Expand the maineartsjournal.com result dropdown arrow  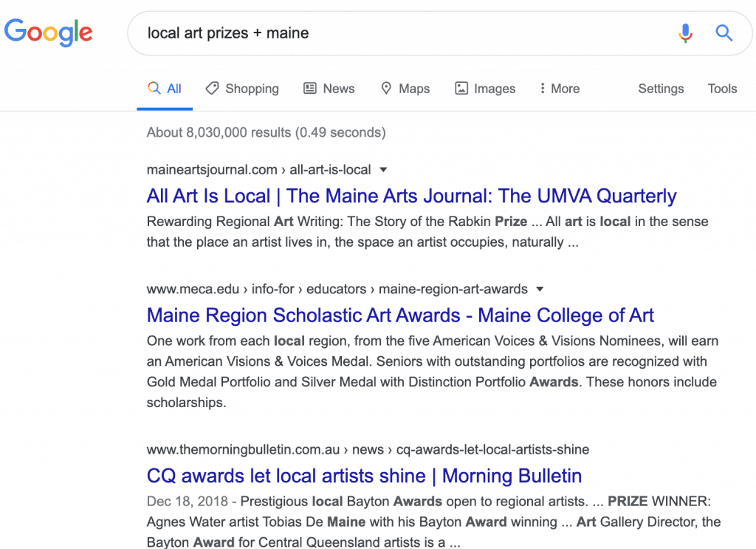tap(383, 170)
